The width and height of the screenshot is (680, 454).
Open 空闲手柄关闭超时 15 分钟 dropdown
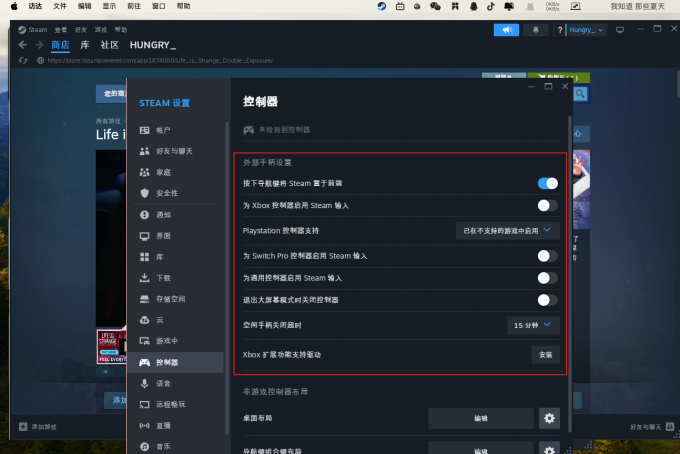(x=533, y=325)
